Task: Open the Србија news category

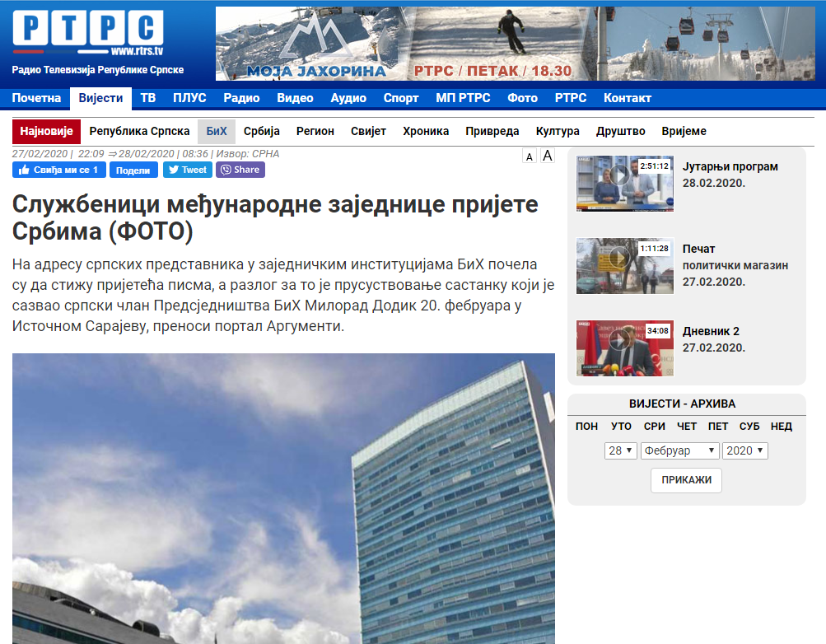Action: 261,131
